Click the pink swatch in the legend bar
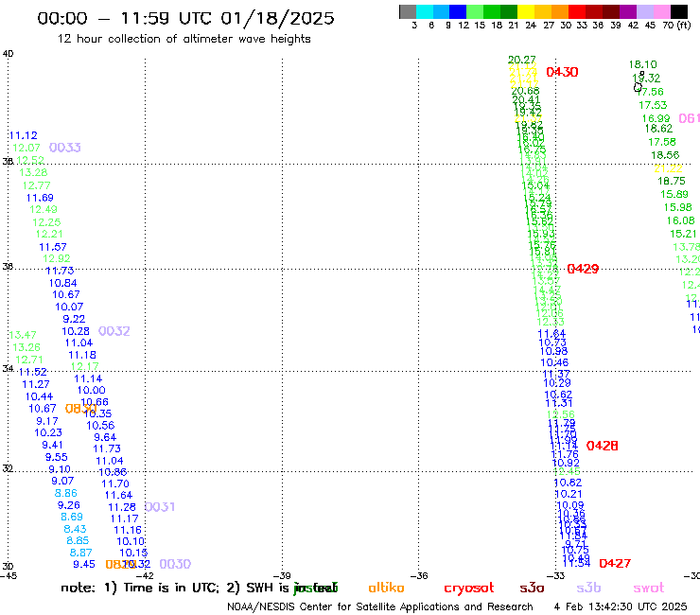The height and width of the screenshot is (615, 700). pyautogui.click(x=661, y=11)
